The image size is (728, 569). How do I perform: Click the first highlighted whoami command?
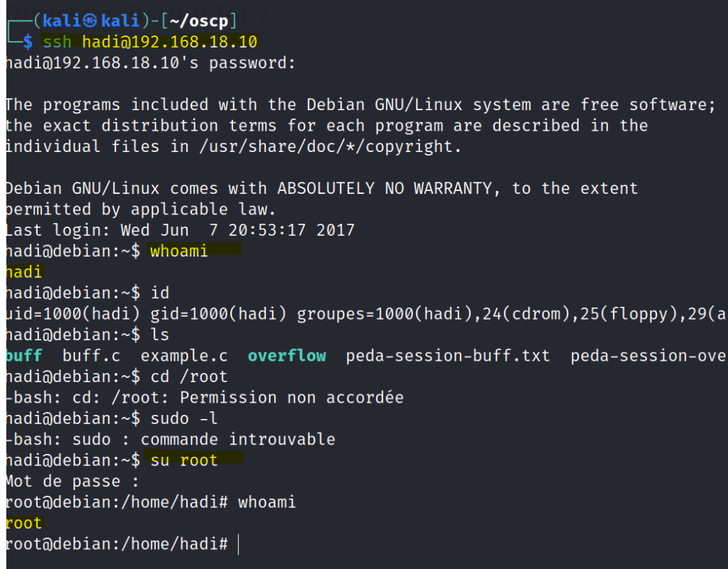click(x=179, y=251)
